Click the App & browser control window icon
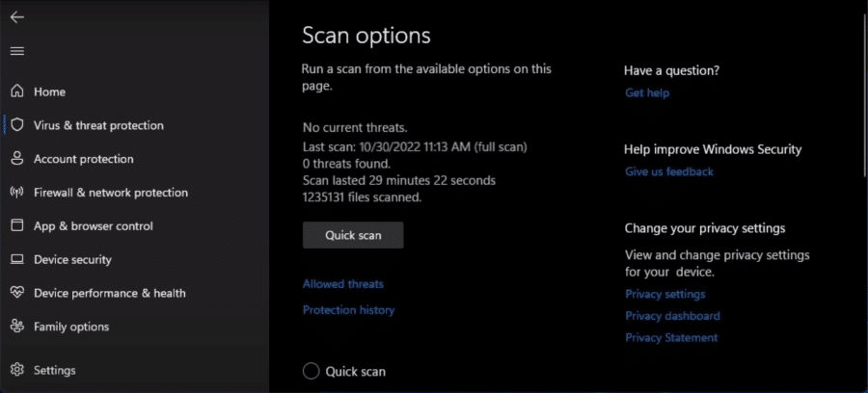The height and width of the screenshot is (393, 868). coord(17,225)
